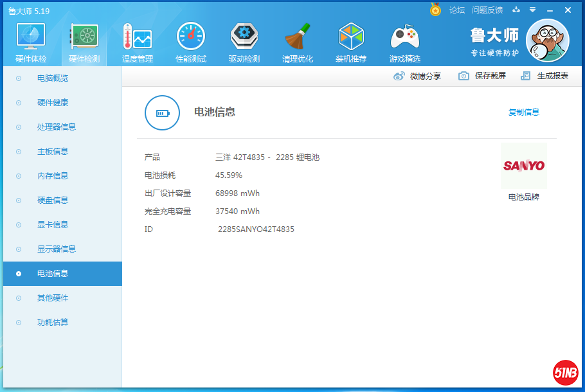Click the medal achievement icon in titlebar
The height and width of the screenshot is (392, 585).
click(x=436, y=10)
